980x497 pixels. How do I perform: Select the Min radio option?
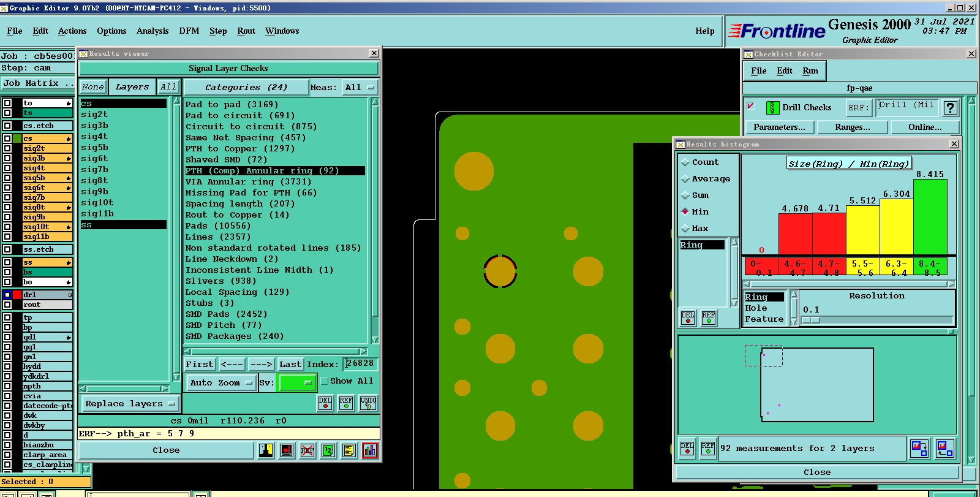(685, 211)
